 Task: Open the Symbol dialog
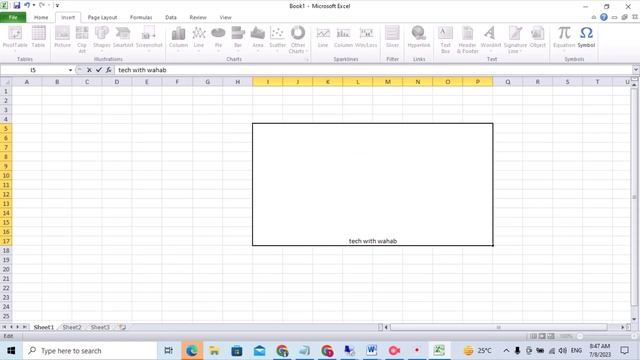point(586,38)
